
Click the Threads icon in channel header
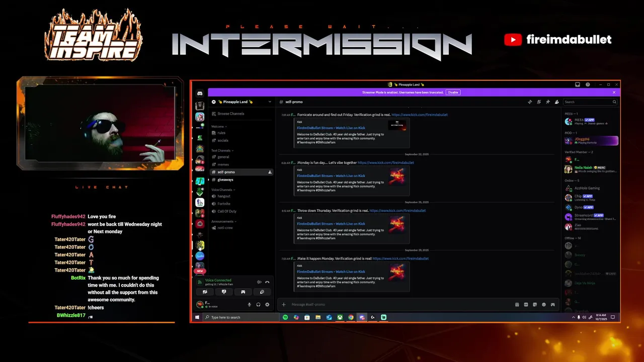[530, 102]
